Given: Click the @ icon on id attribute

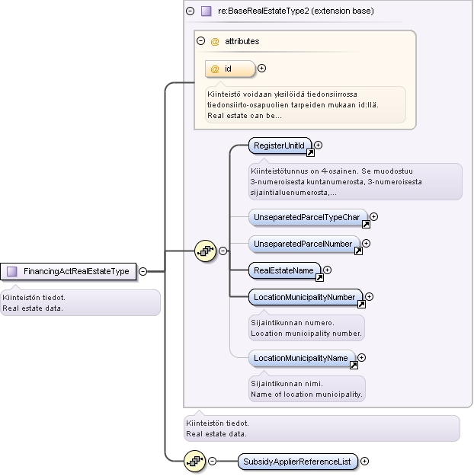Looking at the screenshot, I should [214, 69].
